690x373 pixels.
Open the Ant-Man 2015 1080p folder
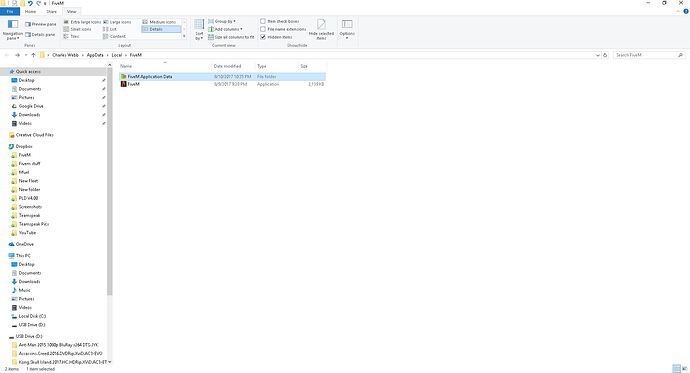click(x=58, y=345)
